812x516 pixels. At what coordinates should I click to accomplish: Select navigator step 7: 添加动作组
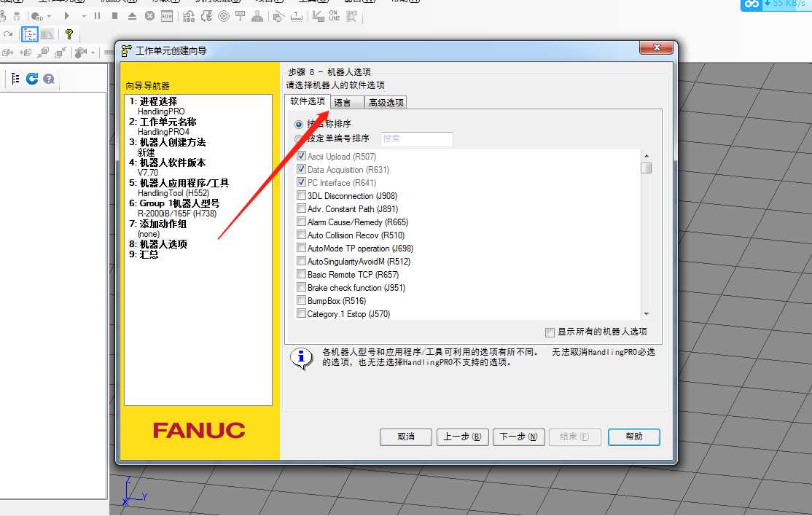point(158,224)
